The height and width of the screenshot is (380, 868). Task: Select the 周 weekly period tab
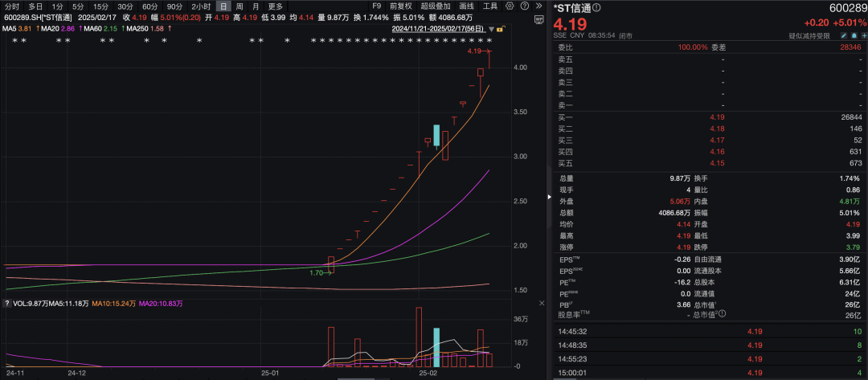pos(239,6)
